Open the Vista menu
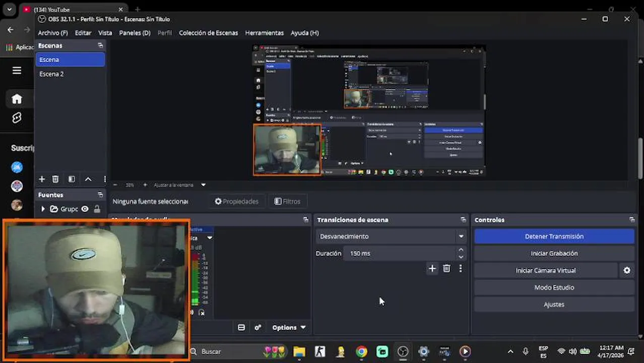644x363 pixels. click(x=105, y=33)
